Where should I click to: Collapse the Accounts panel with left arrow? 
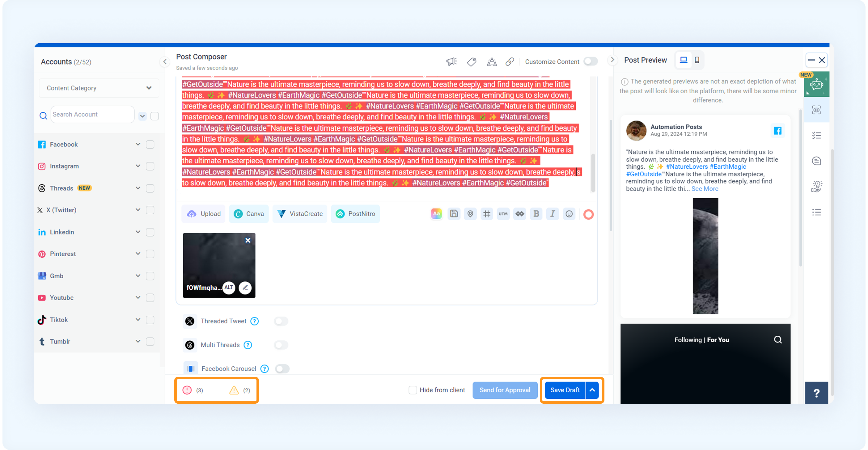click(165, 62)
